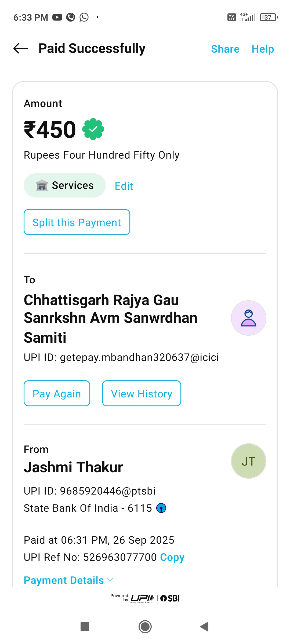The width and height of the screenshot is (290, 644).
Task: Tap the SBI bank logo beside 6115
Action: click(161, 508)
